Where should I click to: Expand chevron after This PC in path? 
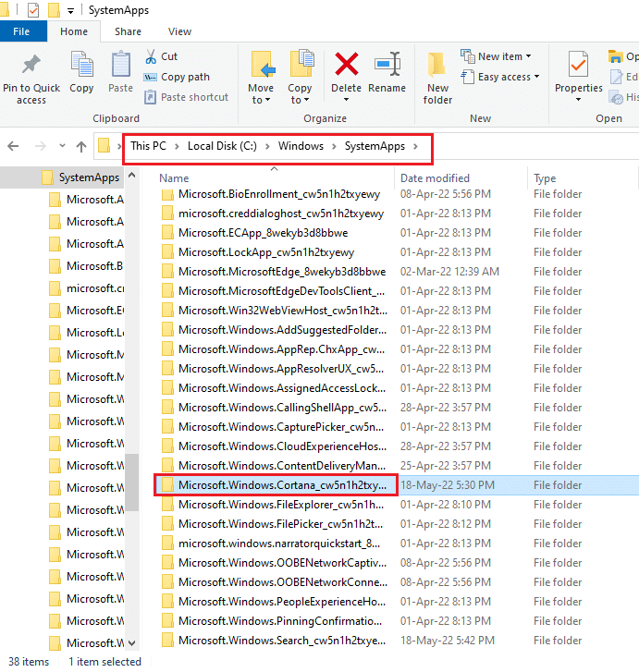tap(177, 147)
